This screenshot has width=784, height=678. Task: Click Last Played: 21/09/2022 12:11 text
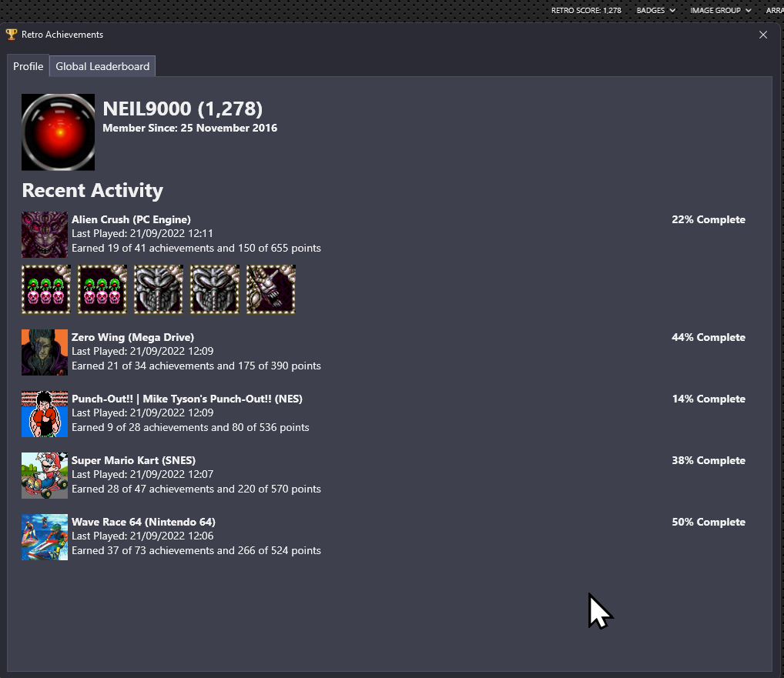pos(142,233)
